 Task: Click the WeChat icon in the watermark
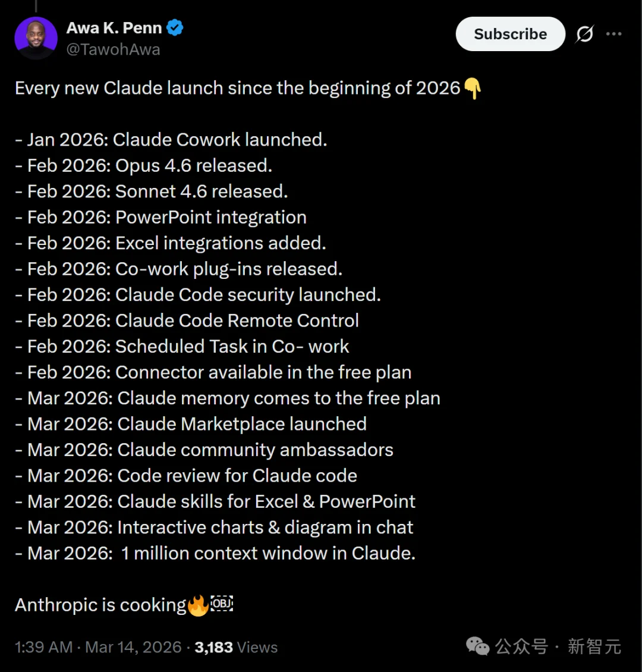coord(477,646)
